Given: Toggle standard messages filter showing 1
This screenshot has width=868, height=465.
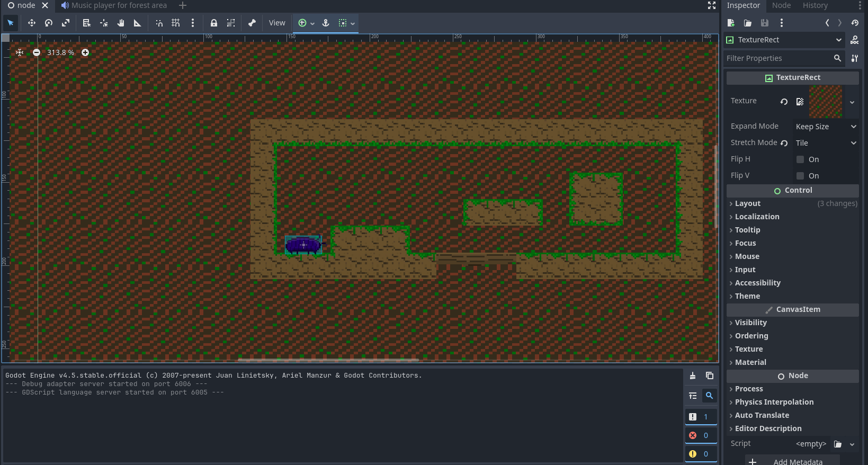Looking at the screenshot, I should 701,417.
